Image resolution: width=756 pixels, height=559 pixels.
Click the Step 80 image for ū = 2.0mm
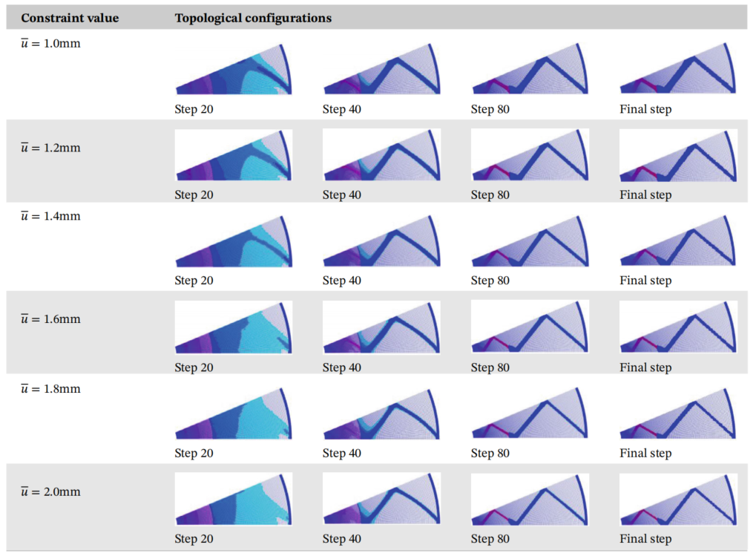pyautogui.click(x=530, y=500)
